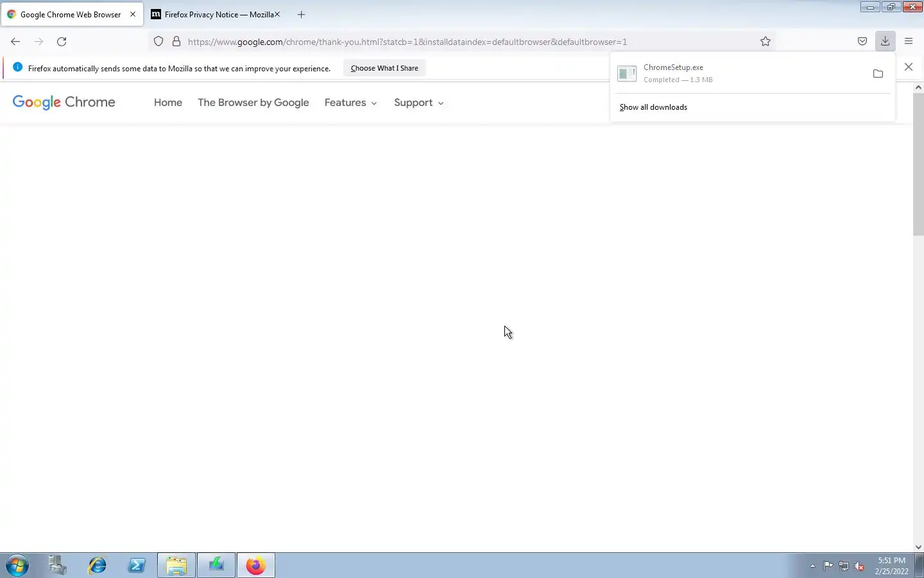Viewport: 924px width, 578px height.
Task: Close the Firefox Privacy Notice tab
Action: coord(277,14)
